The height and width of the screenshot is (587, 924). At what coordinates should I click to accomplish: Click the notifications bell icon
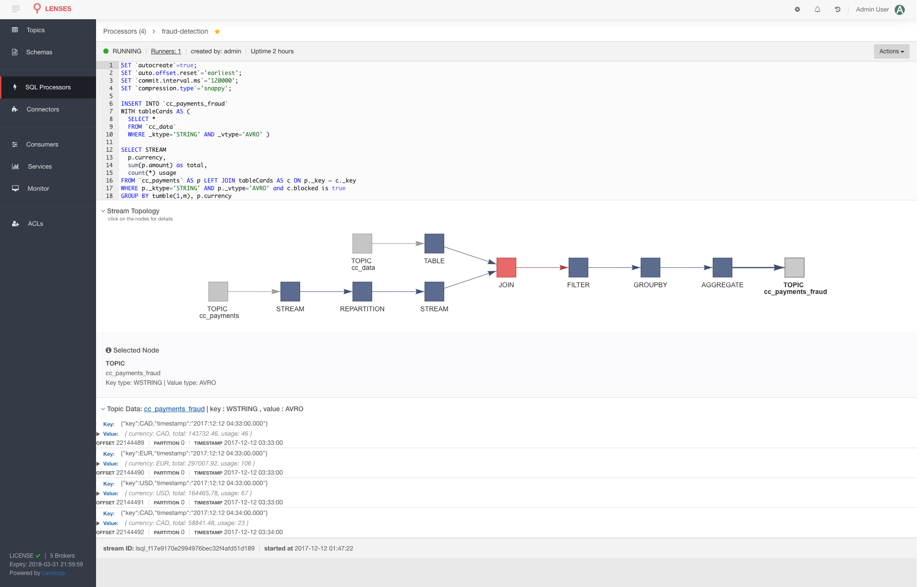[x=817, y=9]
